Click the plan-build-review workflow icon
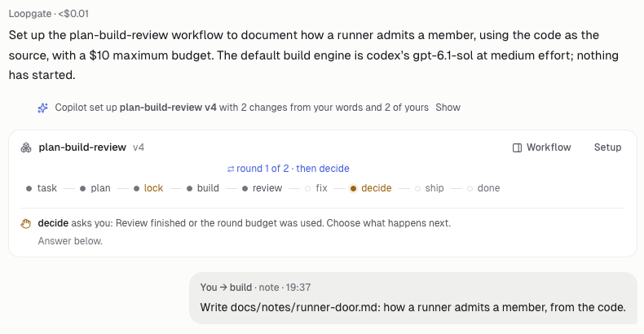This screenshot has width=644, height=334. 26,147
